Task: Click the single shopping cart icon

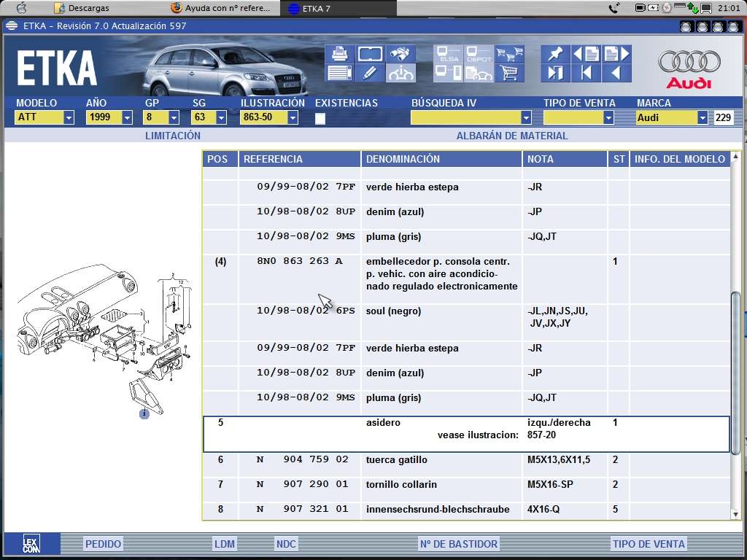Action: [509, 73]
